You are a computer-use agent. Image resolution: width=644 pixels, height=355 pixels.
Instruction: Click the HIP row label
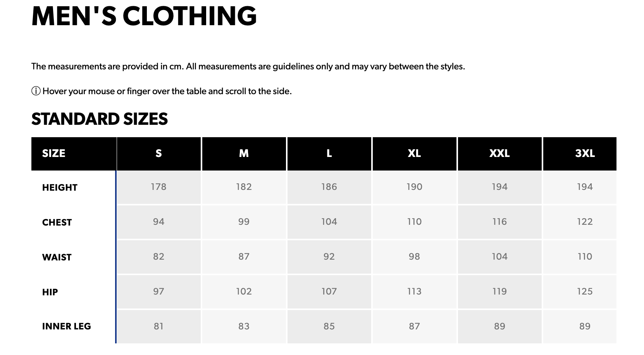pos(50,292)
